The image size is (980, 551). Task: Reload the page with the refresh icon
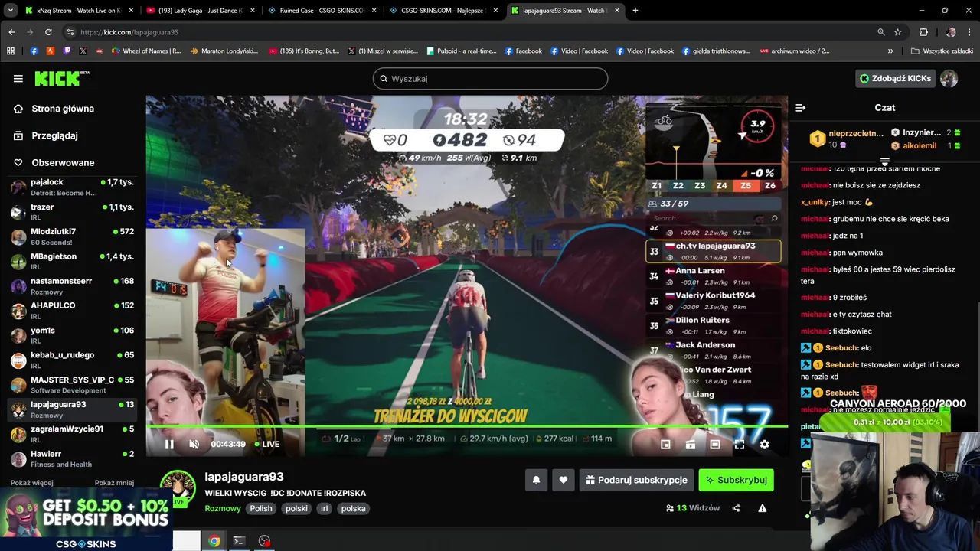coord(48,32)
